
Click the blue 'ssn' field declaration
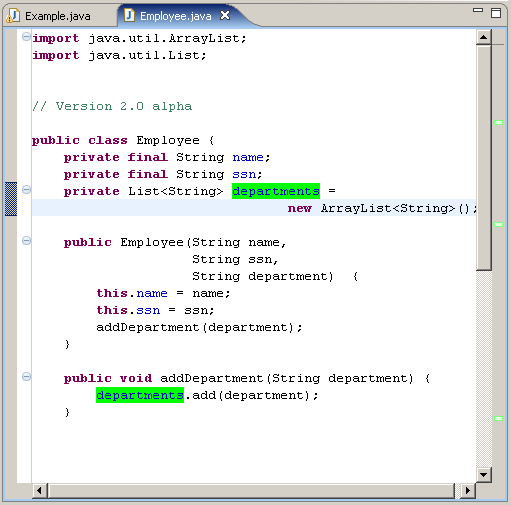tap(244, 174)
